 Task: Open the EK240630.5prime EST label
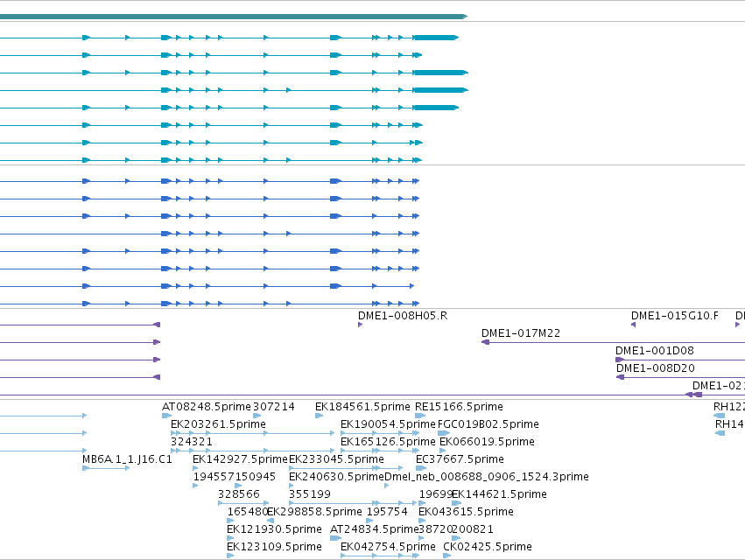coord(336,477)
